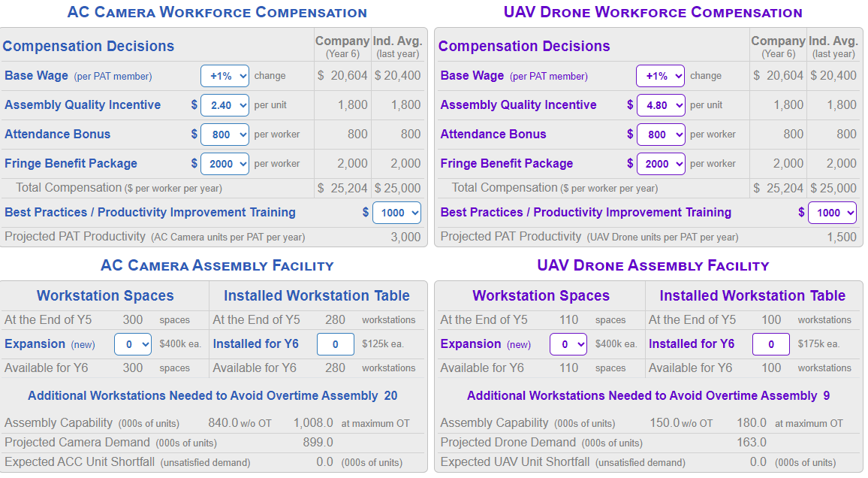Image resolution: width=868 pixels, height=478 pixels.
Task: Open UAV Drone Base Wage change dropdown
Action: coord(661,76)
